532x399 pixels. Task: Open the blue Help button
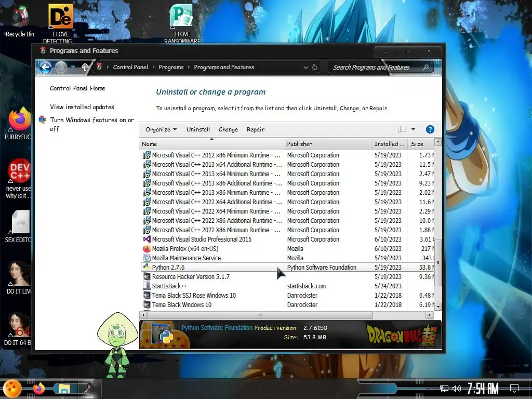tap(430, 129)
